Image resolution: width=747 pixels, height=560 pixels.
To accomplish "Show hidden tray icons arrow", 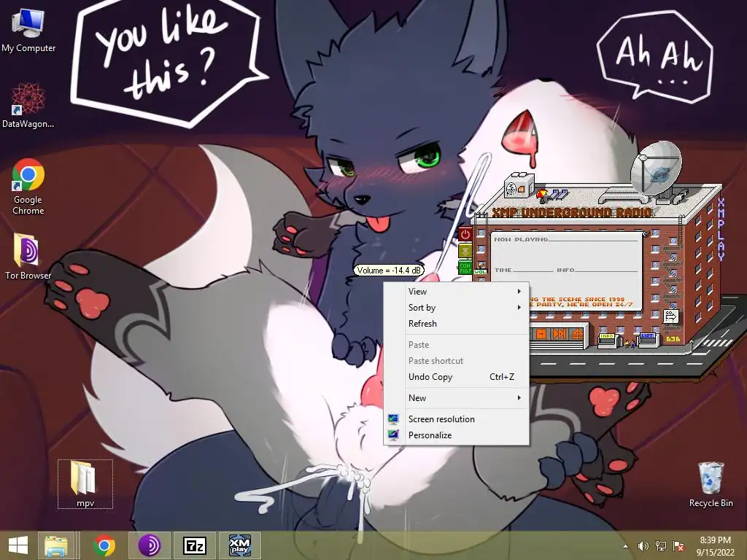I will click(625, 546).
